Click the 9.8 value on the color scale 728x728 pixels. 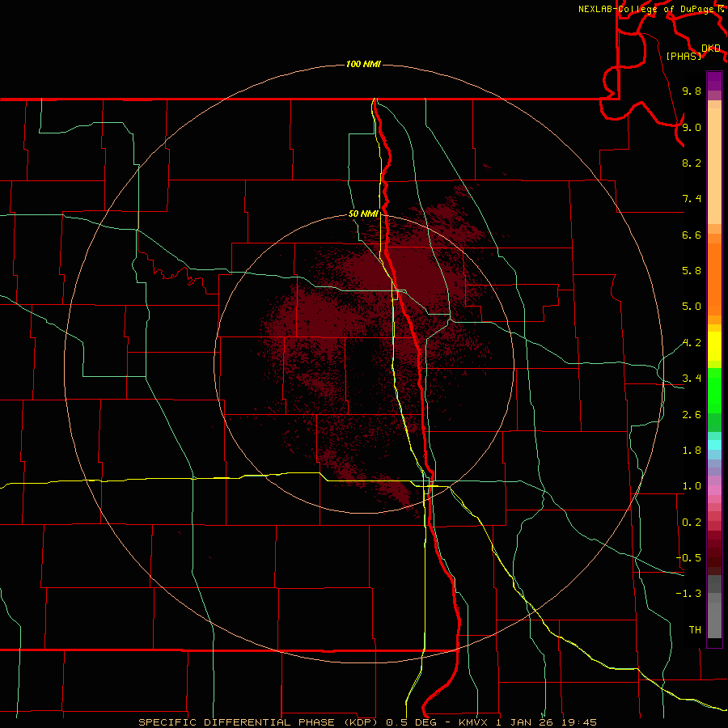point(692,91)
